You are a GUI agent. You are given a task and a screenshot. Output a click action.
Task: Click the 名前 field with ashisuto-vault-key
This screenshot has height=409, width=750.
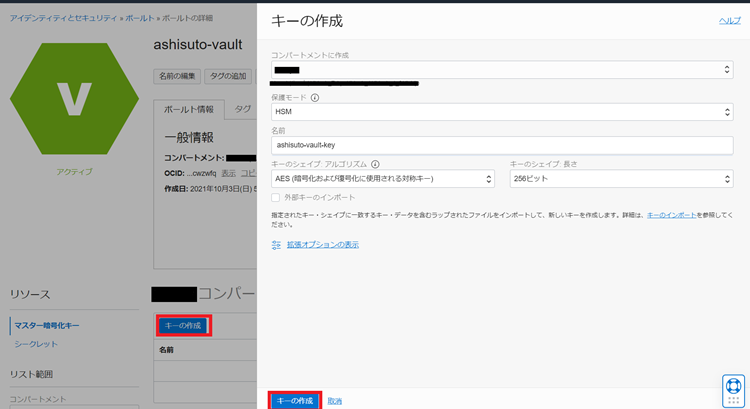click(501, 145)
